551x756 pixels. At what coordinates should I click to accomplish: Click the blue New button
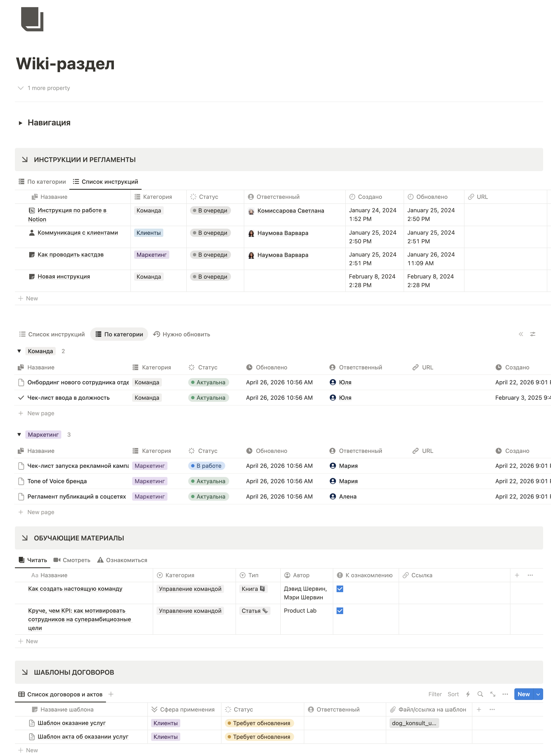[x=523, y=694]
